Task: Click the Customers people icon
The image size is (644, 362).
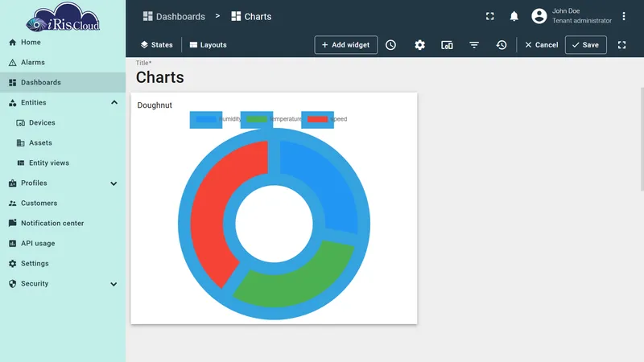Action: coord(12,204)
